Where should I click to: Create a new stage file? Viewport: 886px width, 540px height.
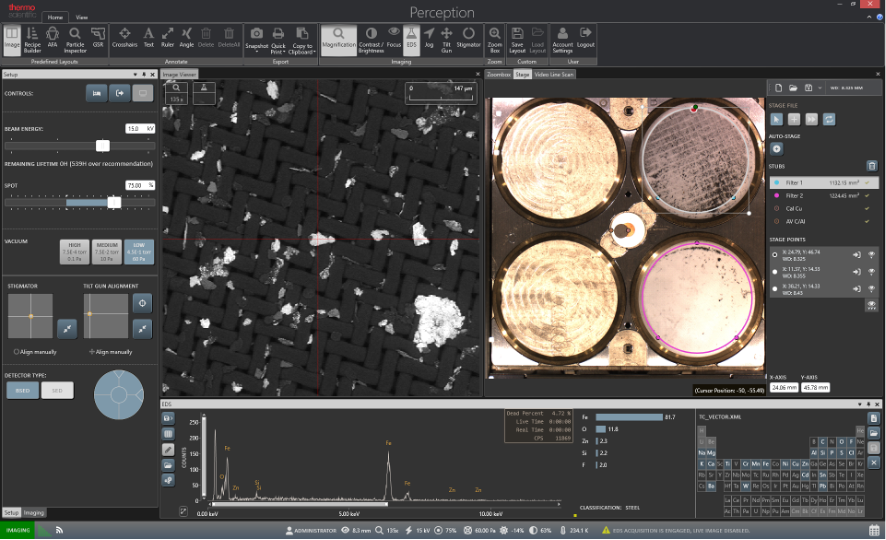point(778,88)
